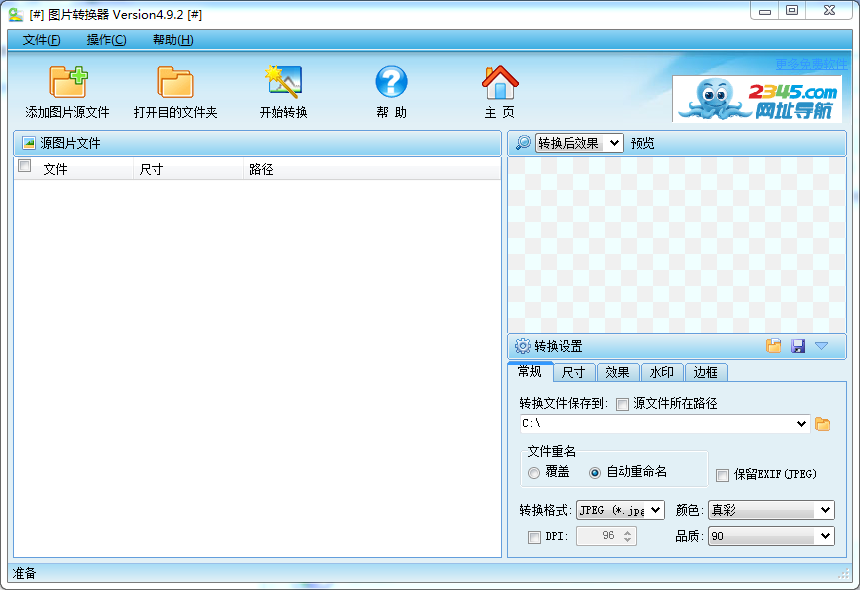Toggle the select-all checkbox in file list header
860x590 pixels.
(25, 166)
